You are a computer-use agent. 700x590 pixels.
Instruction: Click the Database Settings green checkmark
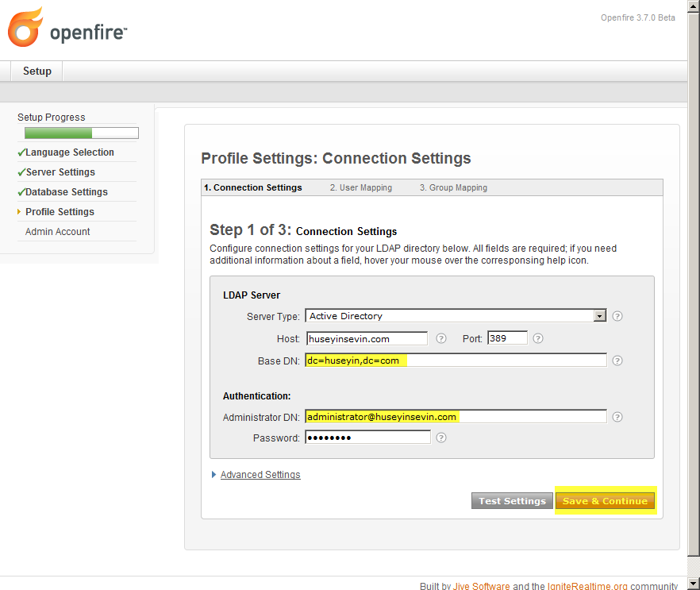click(x=21, y=192)
